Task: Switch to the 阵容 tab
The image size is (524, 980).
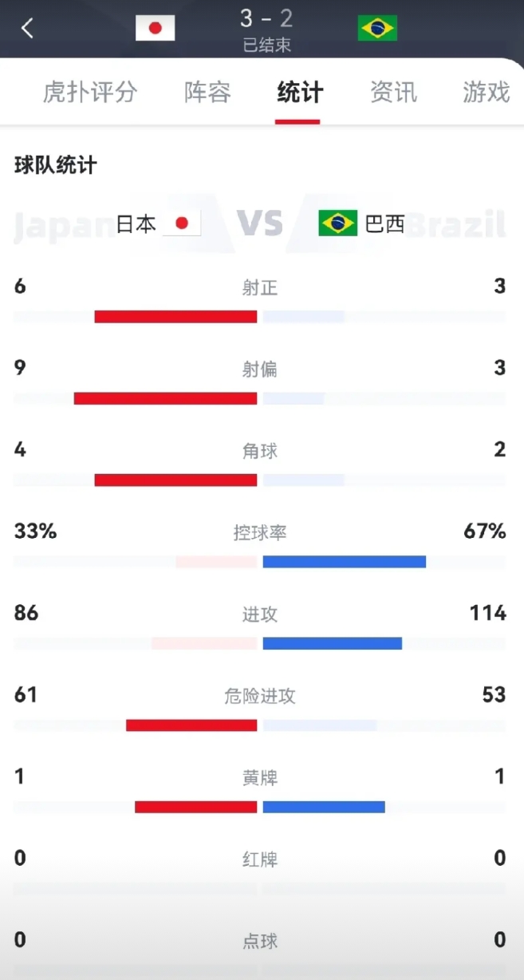Action: pyautogui.click(x=207, y=92)
